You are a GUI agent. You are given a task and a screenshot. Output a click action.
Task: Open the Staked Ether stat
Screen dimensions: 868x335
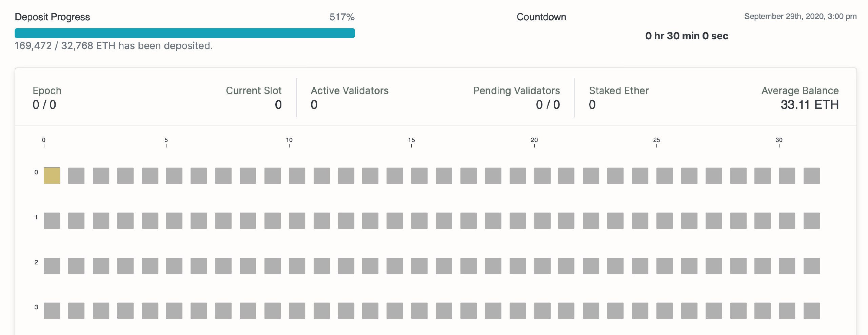tap(619, 91)
